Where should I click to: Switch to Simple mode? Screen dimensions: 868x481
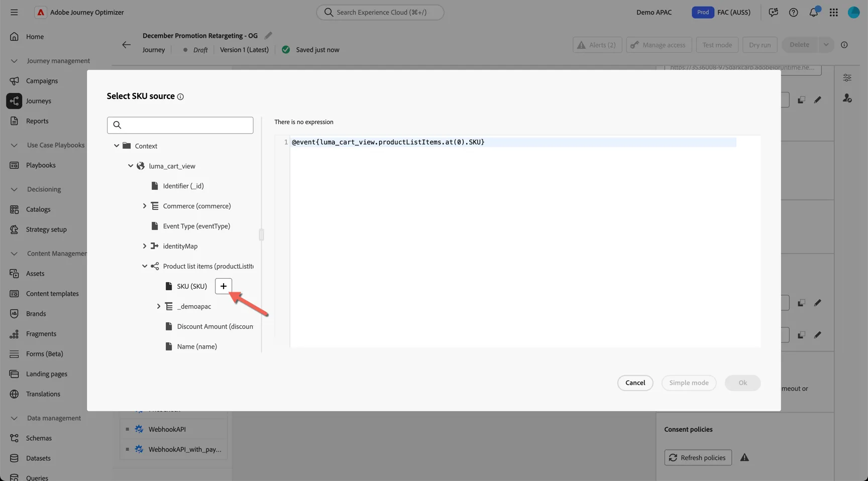(x=689, y=383)
